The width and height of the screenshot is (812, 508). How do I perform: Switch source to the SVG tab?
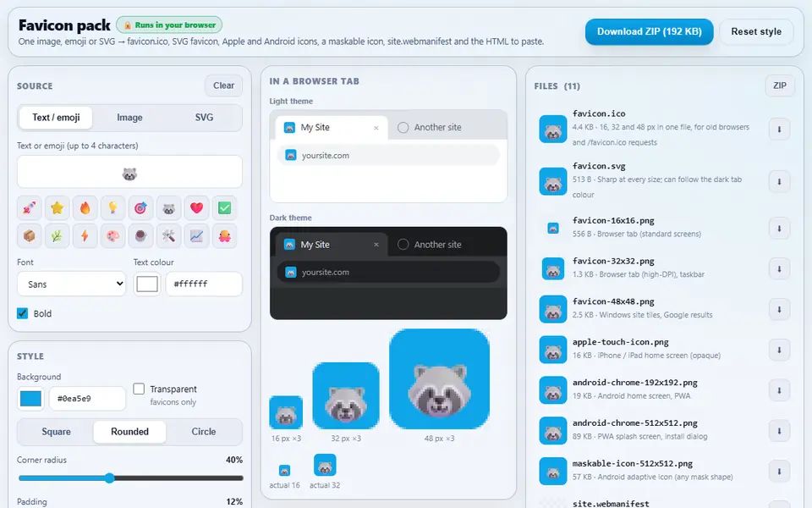(x=204, y=118)
